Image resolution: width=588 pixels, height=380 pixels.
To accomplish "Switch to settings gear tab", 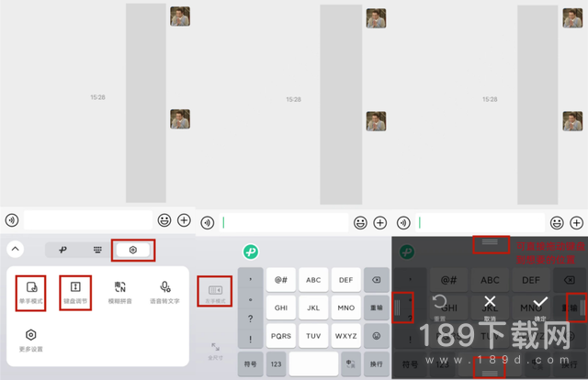I will click(x=133, y=250).
